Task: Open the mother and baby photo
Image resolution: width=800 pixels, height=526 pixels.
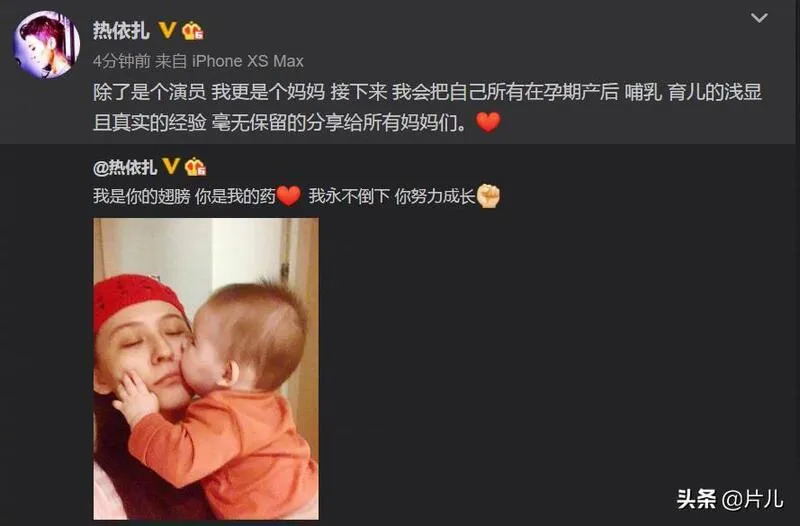Action: (206, 368)
